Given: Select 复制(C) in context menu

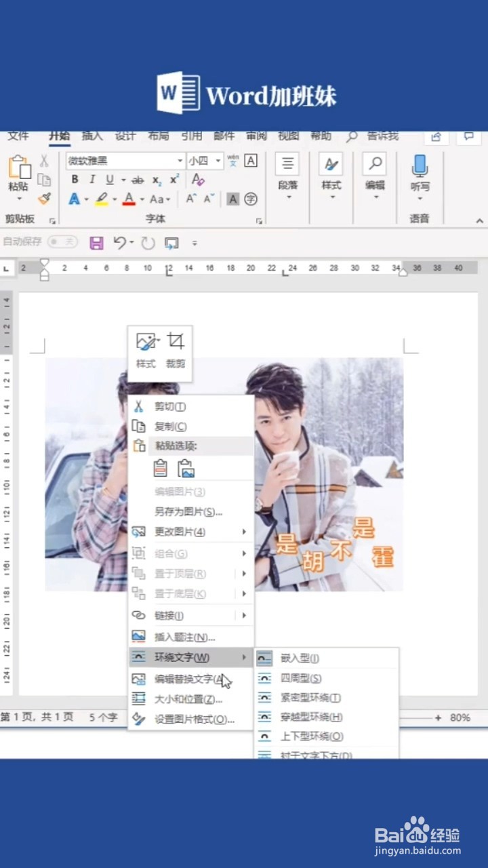Looking at the screenshot, I should 190,427.
